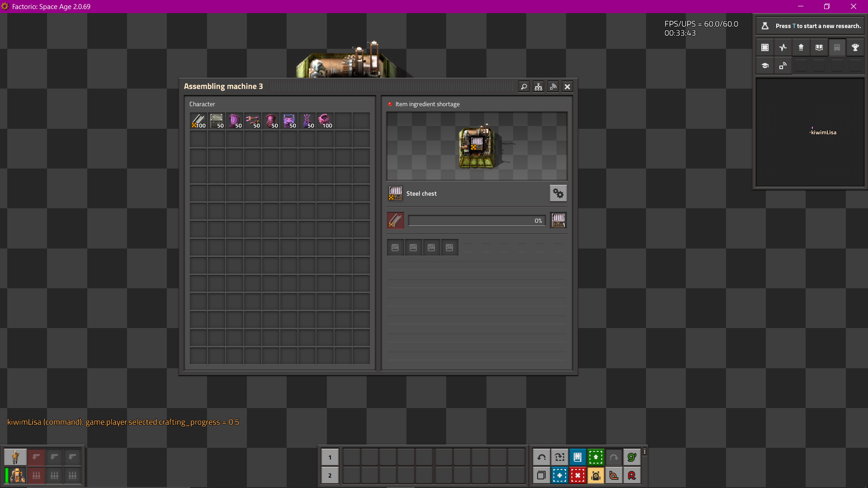Click an empty module slot in the assembler
The image size is (868, 488).
point(395,247)
